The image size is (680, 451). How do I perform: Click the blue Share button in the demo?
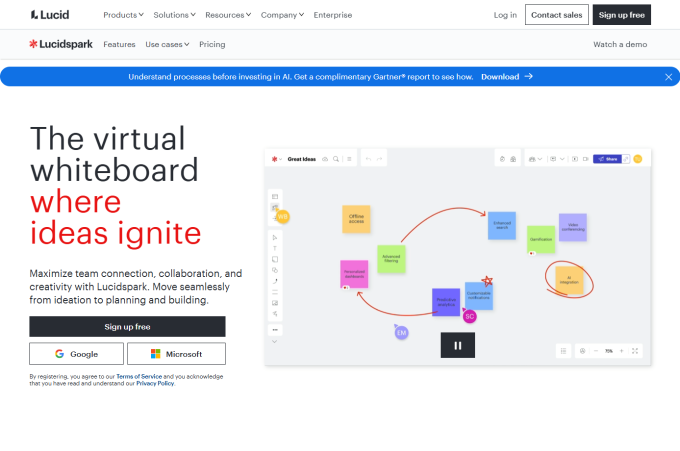[x=607, y=159]
